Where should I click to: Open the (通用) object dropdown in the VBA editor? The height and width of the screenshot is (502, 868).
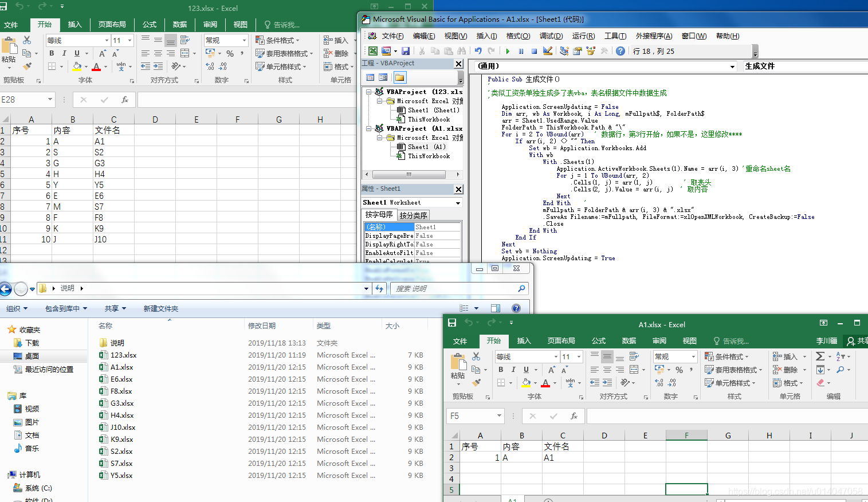[x=732, y=66]
